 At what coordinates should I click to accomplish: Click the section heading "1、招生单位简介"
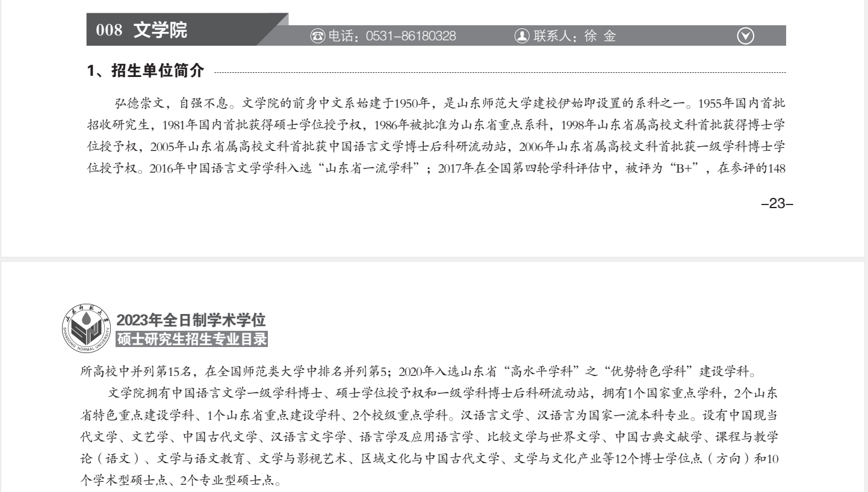point(146,72)
